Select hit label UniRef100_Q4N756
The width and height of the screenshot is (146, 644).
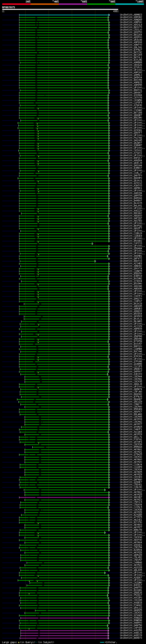coord(131,625)
